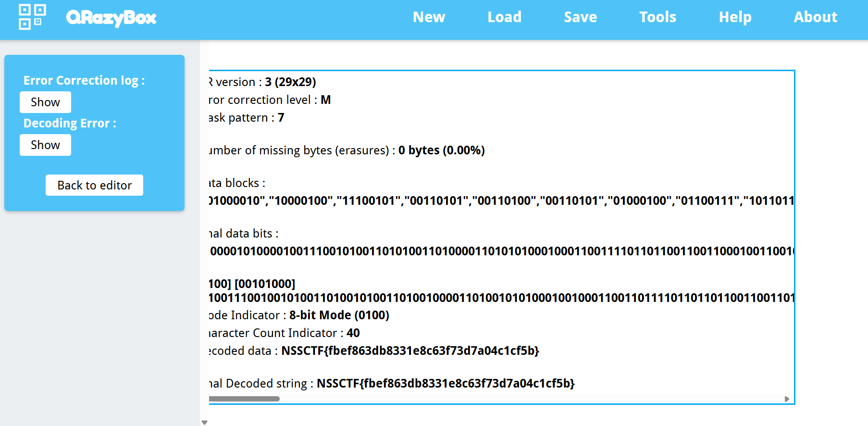Viewport: 868px width, 426px height.
Task: Open the Load menu
Action: click(x=504, y=17)
